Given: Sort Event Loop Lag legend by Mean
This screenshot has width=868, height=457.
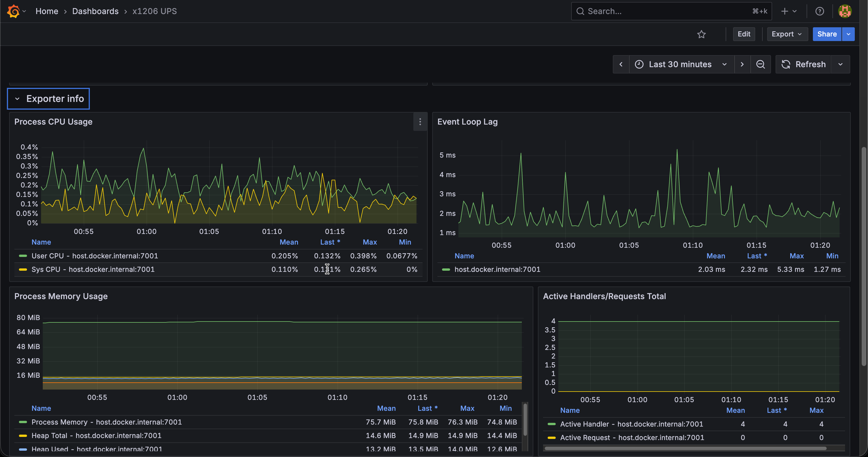Looking at the screenshot, I should click(x=715, y=256).
